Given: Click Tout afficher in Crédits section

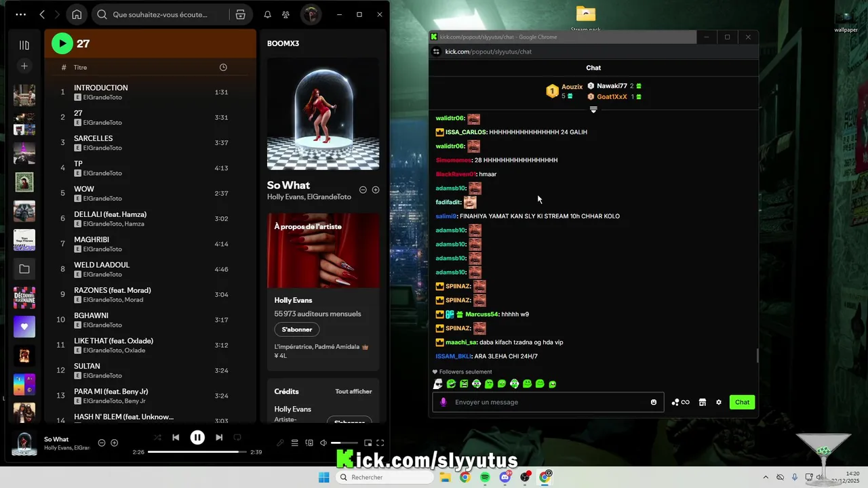Looking at the screenshot, I should [353, 391].
